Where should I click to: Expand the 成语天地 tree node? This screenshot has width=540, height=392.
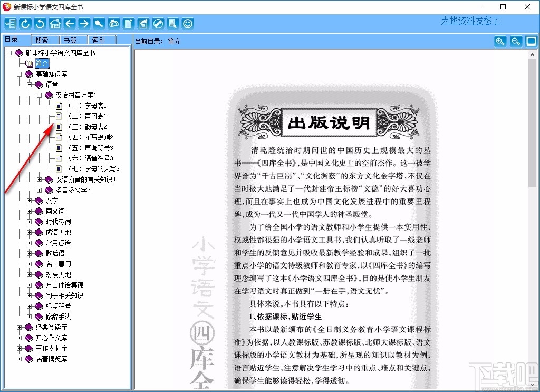[30, 232]
